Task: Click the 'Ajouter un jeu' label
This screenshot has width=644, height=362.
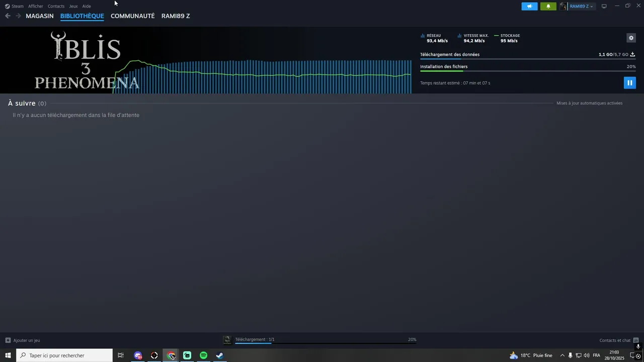Action: coord(27,340)
